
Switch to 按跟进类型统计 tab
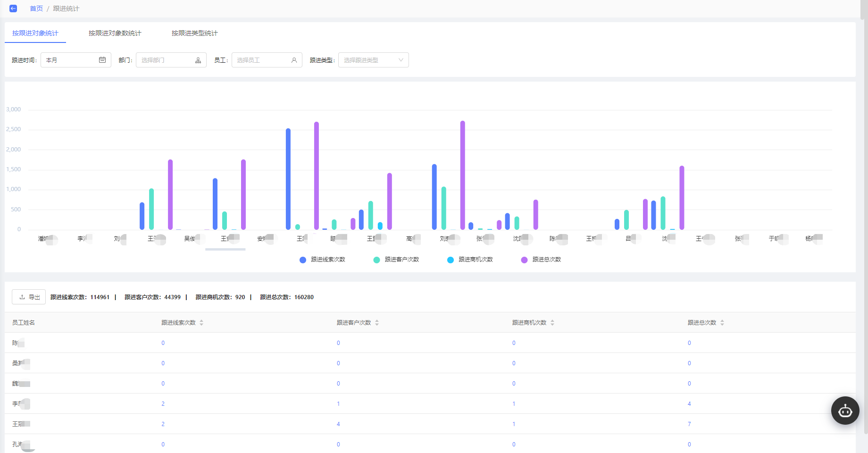(195, 33)
